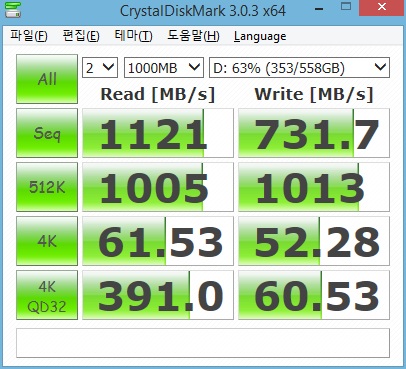Open the 파일(F) menu
The image size is (406, 369).
point(29,36)
